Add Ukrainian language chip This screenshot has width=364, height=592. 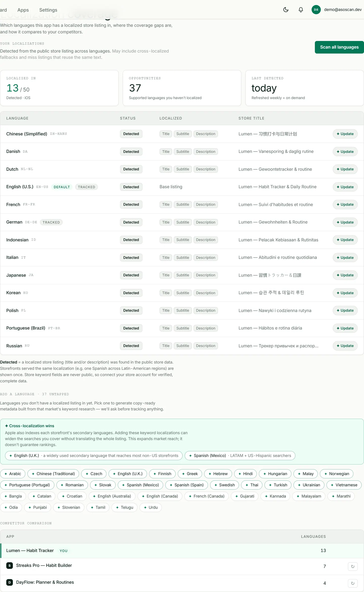coord(309,485)
